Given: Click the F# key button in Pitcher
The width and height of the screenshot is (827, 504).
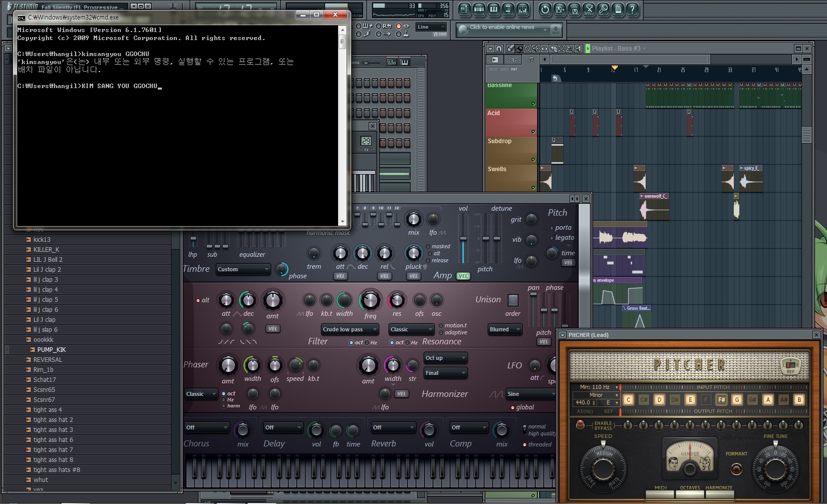Looking at the screenshot, I should pyautogui.click(x=721, y=399).
